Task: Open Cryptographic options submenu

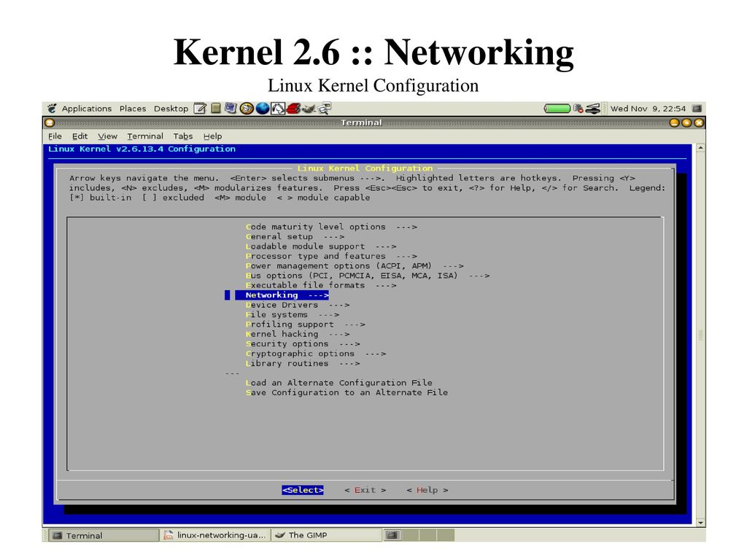Action: tap(315, 354)
